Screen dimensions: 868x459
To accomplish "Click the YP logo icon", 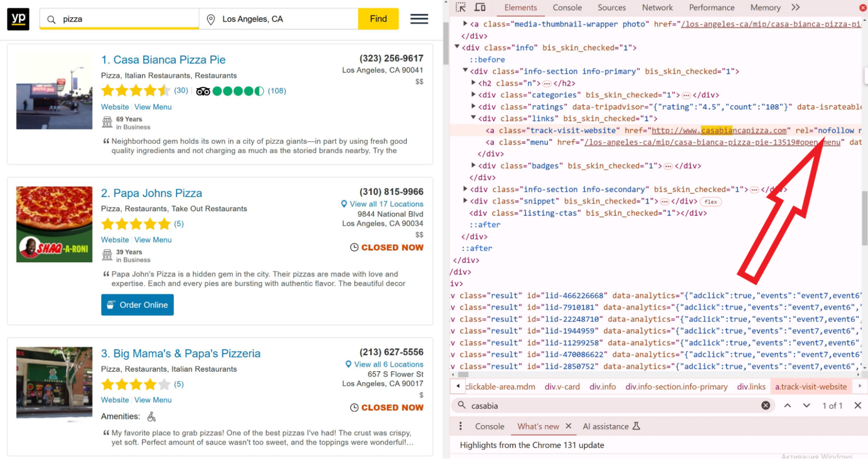I will click(x=18, y=19).
